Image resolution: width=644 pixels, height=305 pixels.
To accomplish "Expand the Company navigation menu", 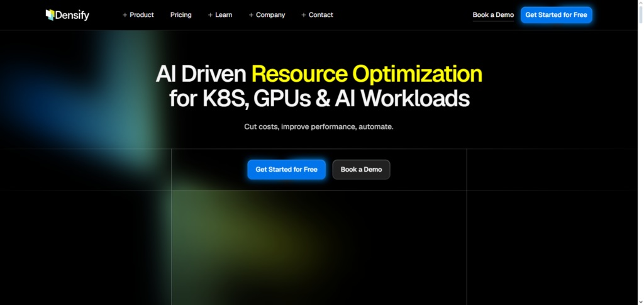I will [x=270, y=15].
